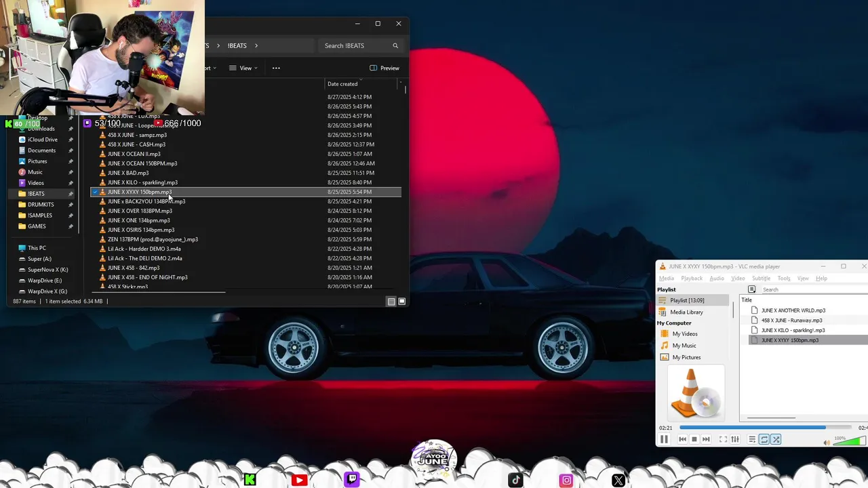Uncheck the JUNE X XYXY 150bpm.mp3 checkbox
This screenshot has width=868, height=488.
(95, 192)
